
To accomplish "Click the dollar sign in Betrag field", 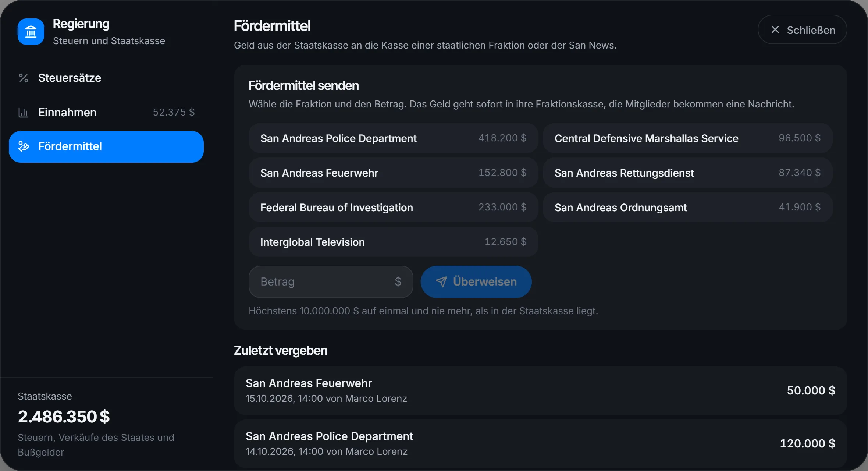I will 398,282.
